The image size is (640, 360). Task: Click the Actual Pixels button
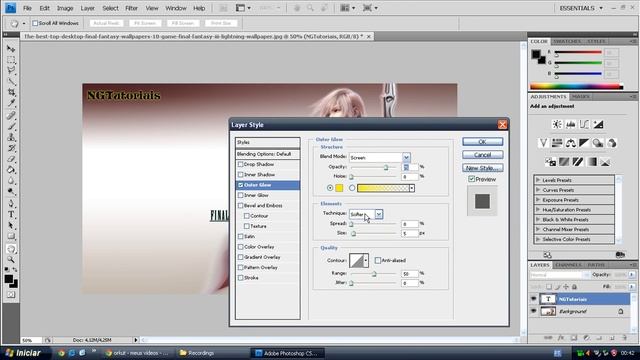[106, 23]
